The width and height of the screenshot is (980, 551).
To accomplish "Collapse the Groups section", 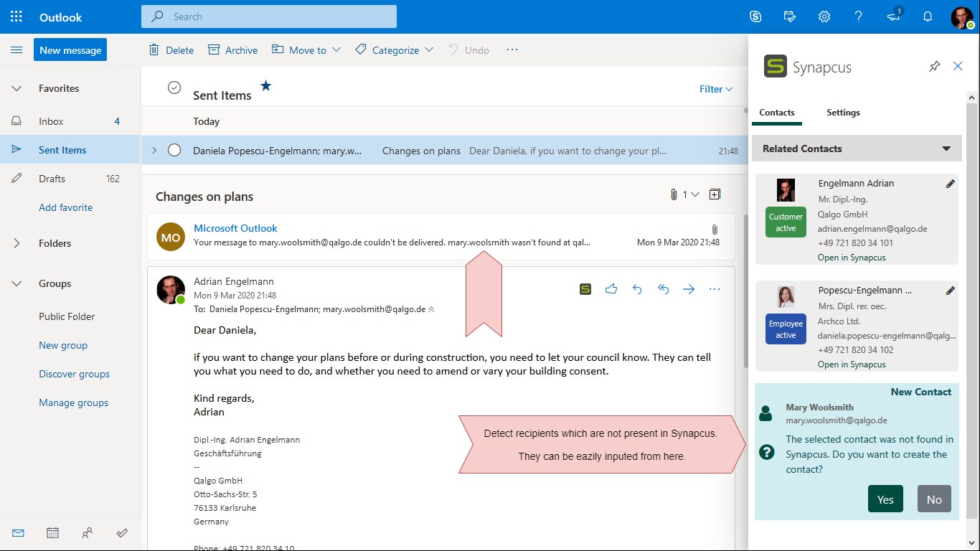I will point(17,283).
